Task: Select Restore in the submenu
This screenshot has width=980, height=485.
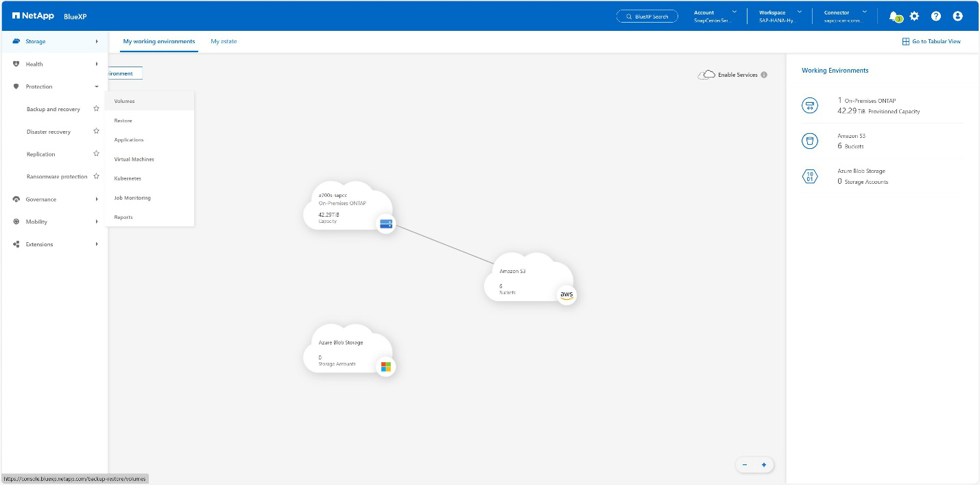Action: (x=150, y=121)
